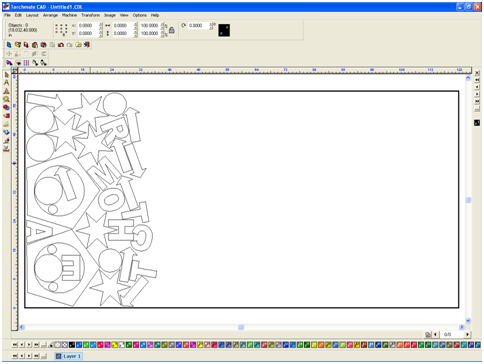Select the arrow pointer tool
Screen dimensions: 484x364
pos(6,75)
